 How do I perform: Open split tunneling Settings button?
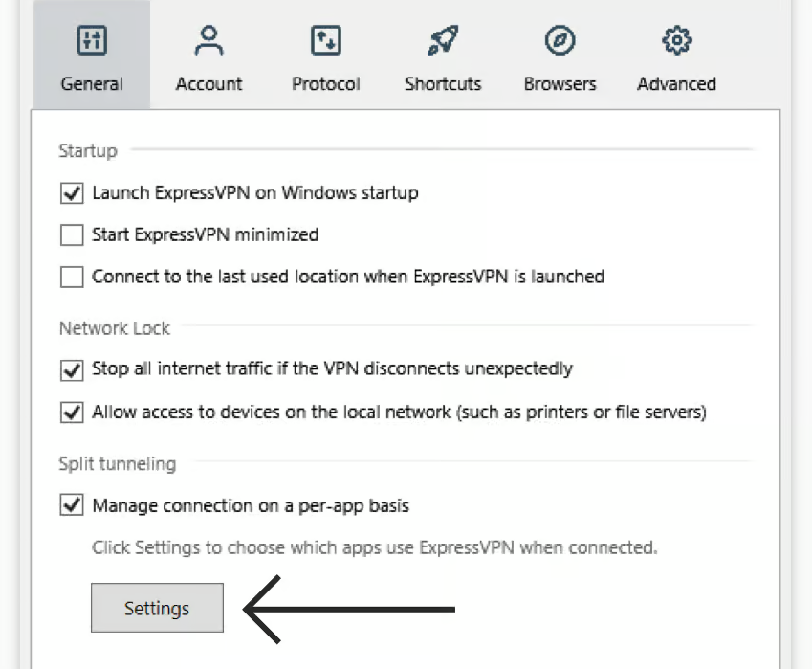click(157, 608)
